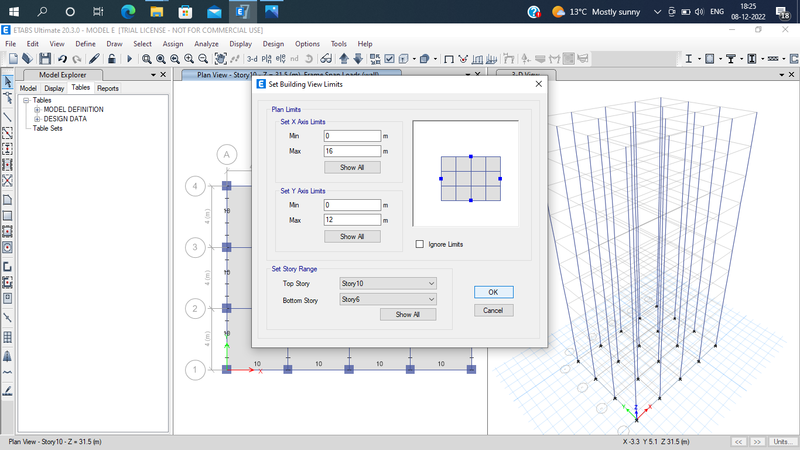Open the Define menu
Viewport: 800px width, 450px height.
tap(85, 44)
